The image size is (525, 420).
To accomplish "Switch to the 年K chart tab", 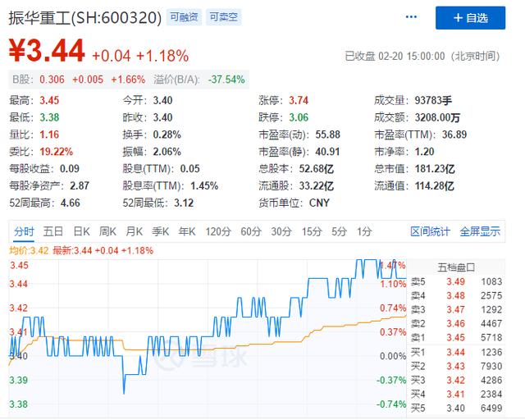I will tap(187, 231).
